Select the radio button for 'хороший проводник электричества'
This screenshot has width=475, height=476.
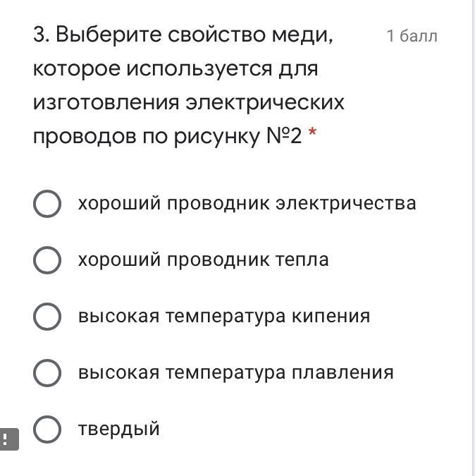pyautogui.click(x=47, y=204)
